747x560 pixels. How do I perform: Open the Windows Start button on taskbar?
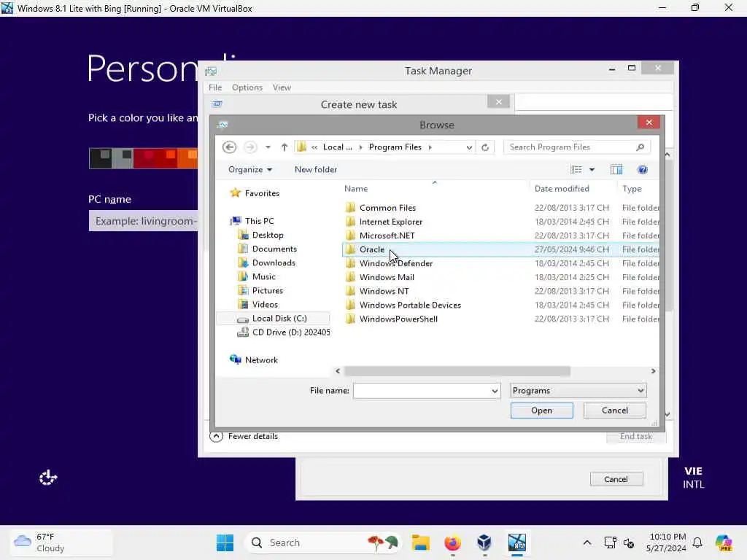tap(225, 542)
